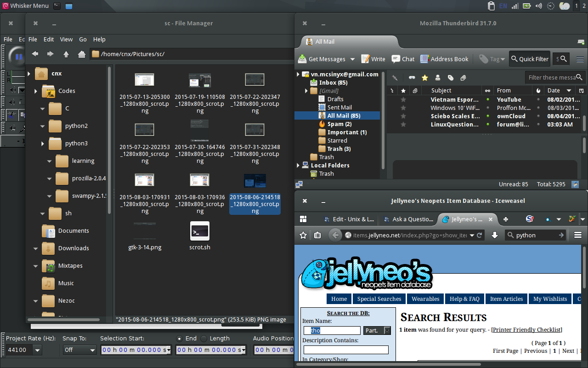The width and height of the screenshot is (588, 368).
Task: Expand the [Gmail] folder
Action: pyautogui.click(x=306, y=91)
